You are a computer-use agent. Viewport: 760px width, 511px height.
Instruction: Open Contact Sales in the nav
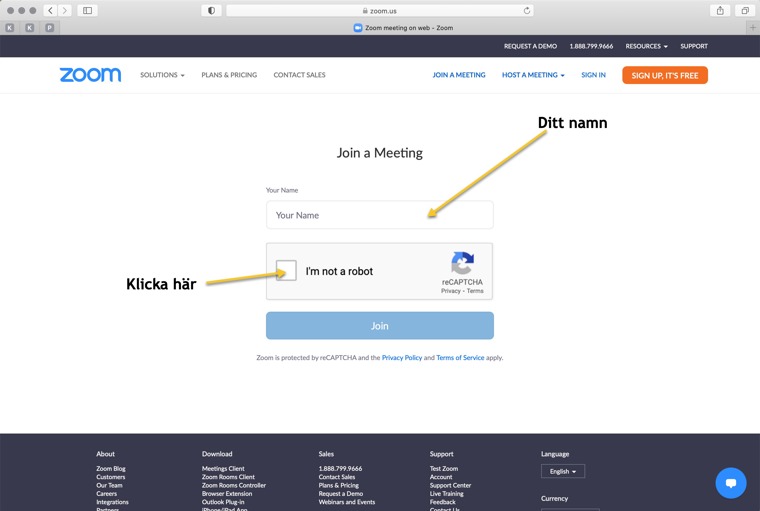(x=300, y=75)
